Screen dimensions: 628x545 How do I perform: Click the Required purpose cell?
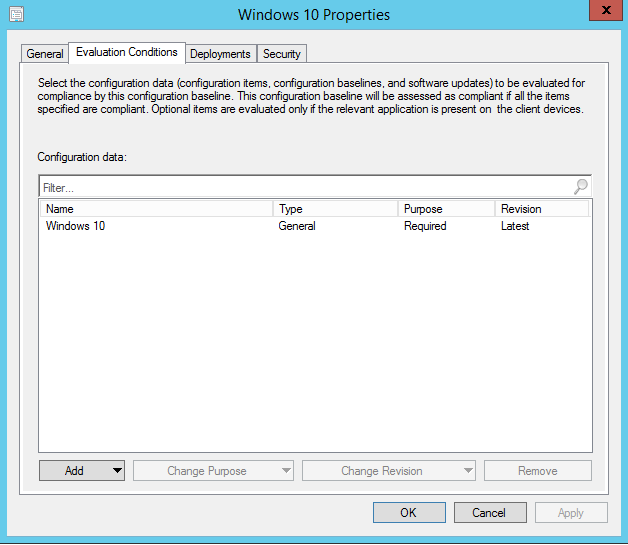(425, 226)
